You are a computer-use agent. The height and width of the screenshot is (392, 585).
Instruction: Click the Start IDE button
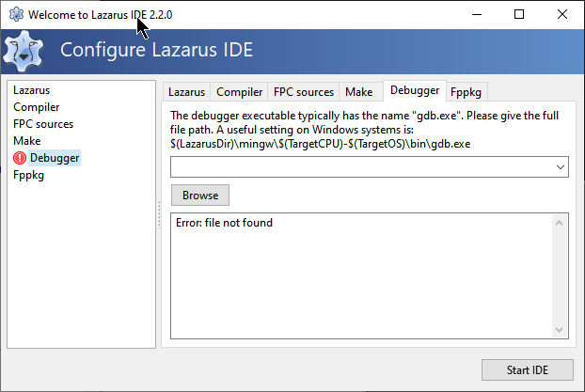tap(527, 369)
